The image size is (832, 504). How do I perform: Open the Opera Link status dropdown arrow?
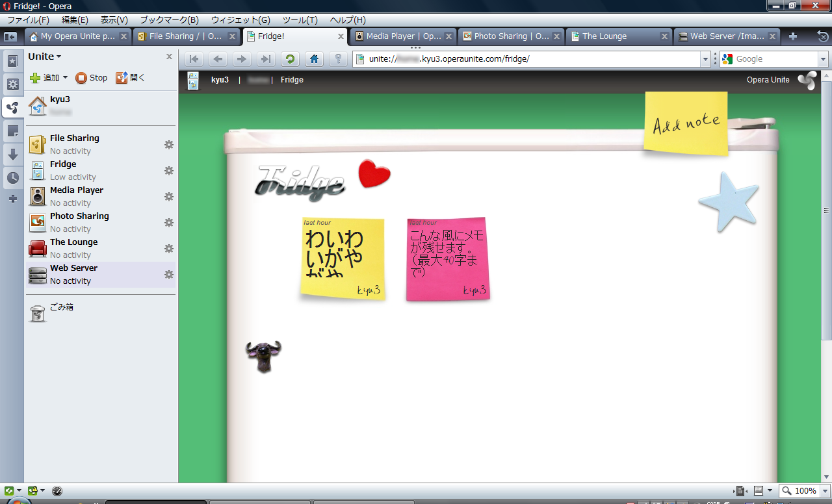[x=19, y=491]
